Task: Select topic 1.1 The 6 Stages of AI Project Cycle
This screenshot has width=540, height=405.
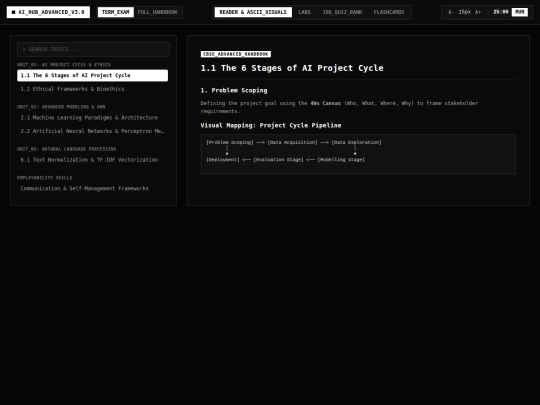Action: point(93,75)
